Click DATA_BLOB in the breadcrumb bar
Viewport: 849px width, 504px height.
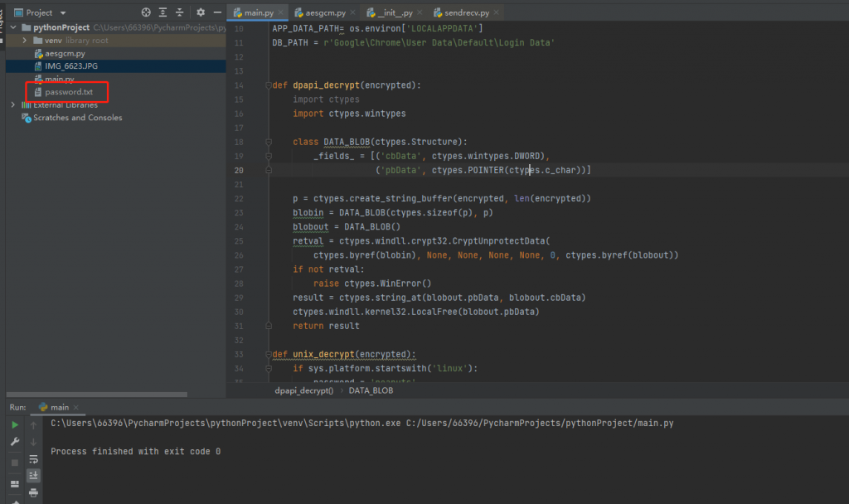371,390
